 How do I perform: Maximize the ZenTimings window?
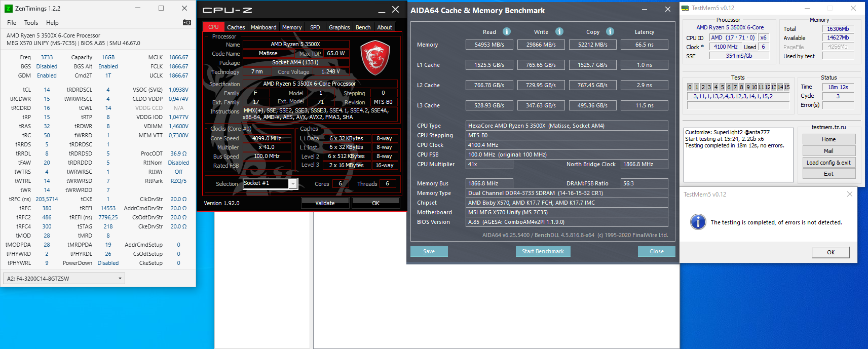pyautogui.click(x=161, y=8)
